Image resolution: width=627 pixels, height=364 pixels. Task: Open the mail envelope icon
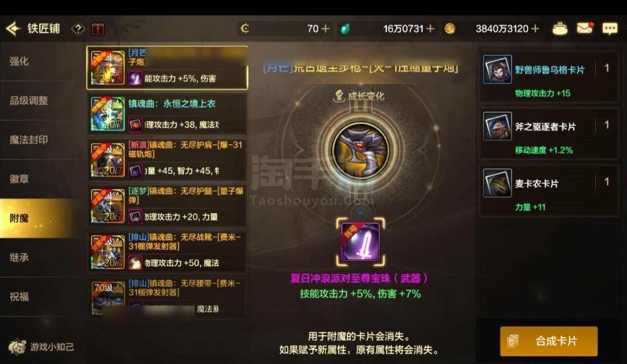pos(585,28)
